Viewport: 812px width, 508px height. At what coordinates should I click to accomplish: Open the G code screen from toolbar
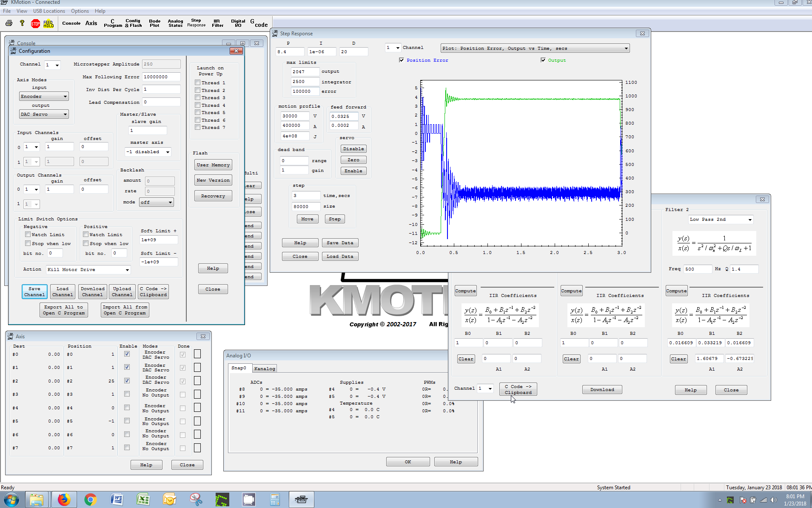259,23
